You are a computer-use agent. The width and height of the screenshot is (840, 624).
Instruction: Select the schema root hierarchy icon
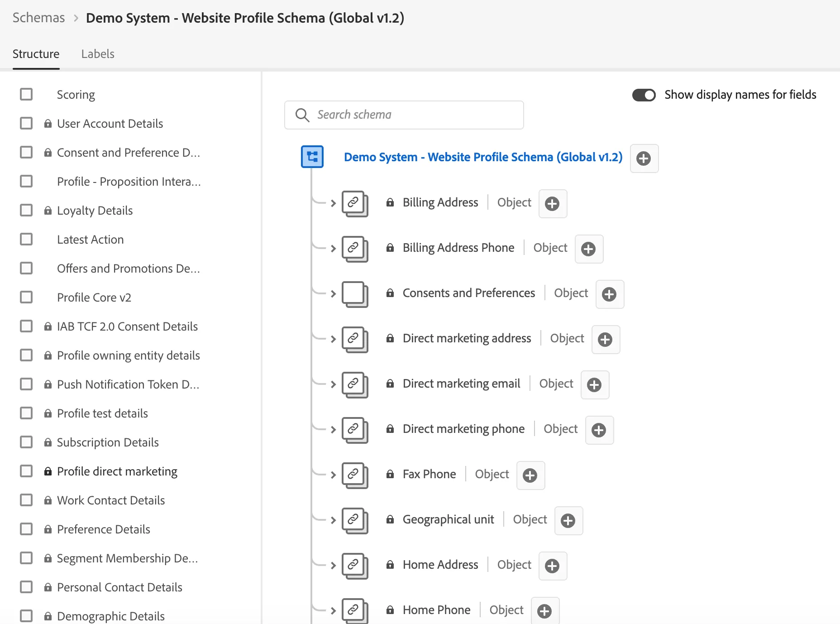(x=312, y=157)
